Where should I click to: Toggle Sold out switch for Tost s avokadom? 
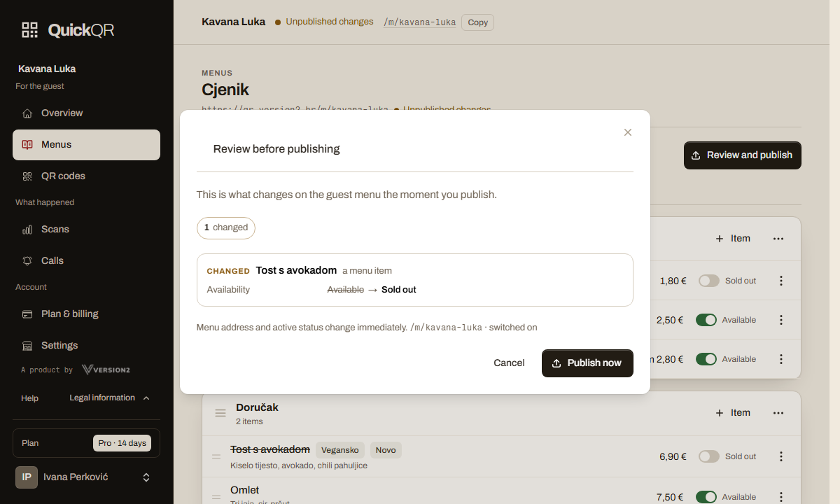coord(709,456)
